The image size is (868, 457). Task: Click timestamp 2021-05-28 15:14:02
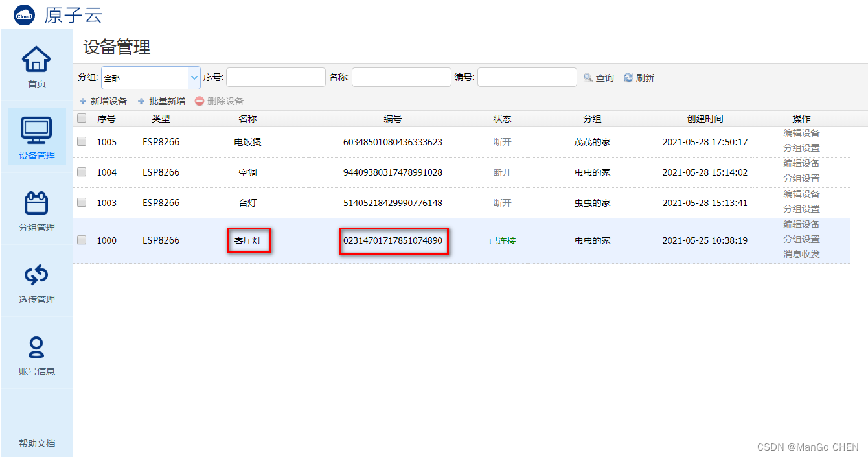705,172
